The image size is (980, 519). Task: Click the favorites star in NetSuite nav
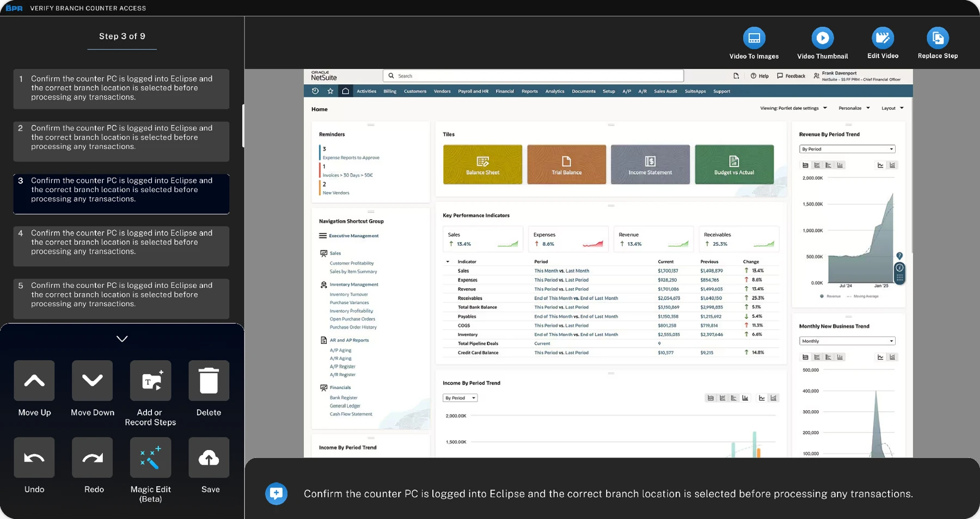click(330, 91)
